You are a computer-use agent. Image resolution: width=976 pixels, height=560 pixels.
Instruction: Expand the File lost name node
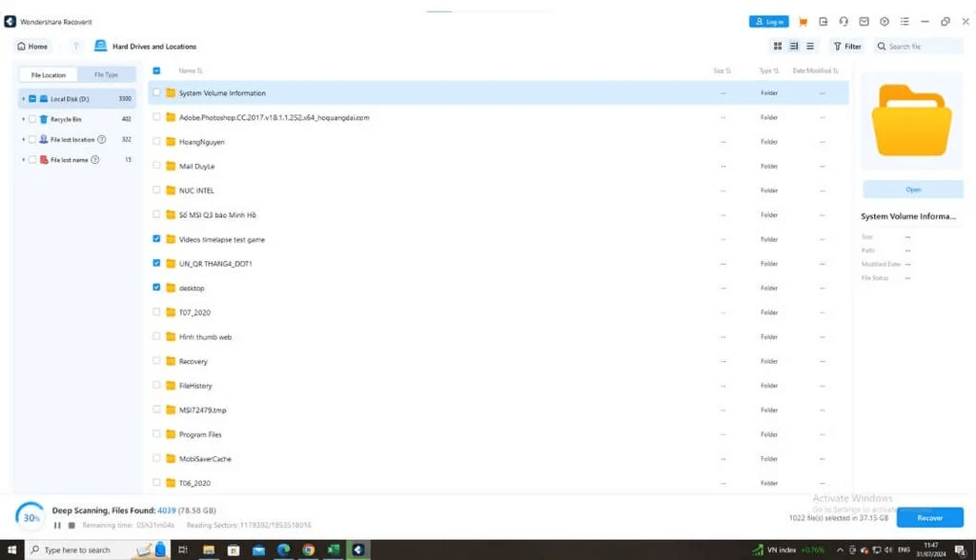24,160
